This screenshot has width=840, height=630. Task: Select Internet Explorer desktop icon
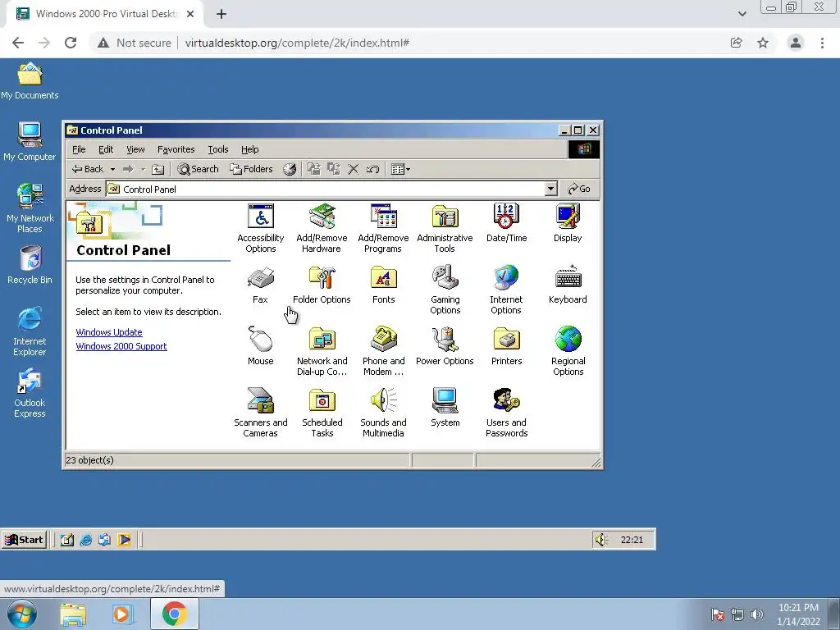point(30,331)
